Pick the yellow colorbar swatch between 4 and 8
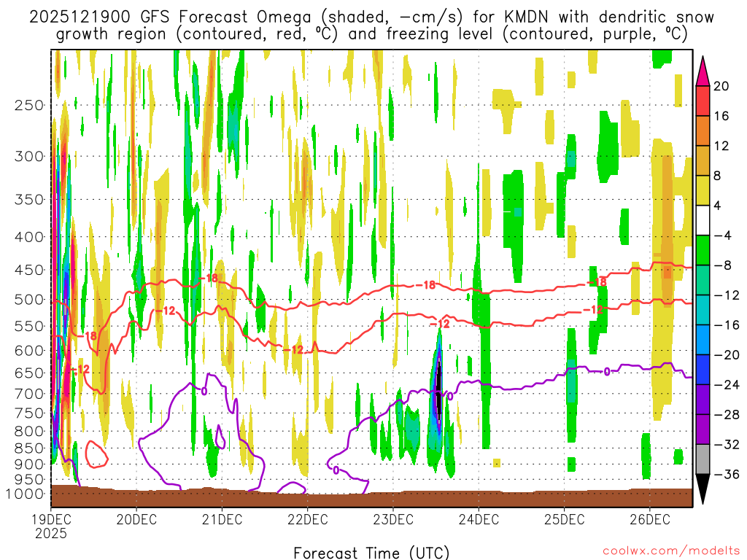Image resolution: width=747 pixels, height=560 pixels. click(703, 190)
